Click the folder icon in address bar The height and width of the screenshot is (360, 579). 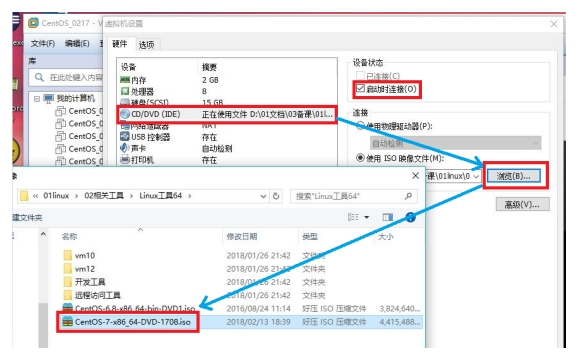(x=24, y=196)
